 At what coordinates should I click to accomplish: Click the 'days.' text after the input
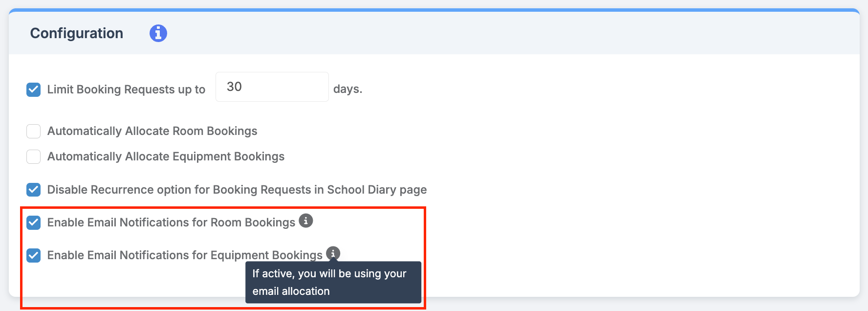pyautogui.click(x=347, y=89)
